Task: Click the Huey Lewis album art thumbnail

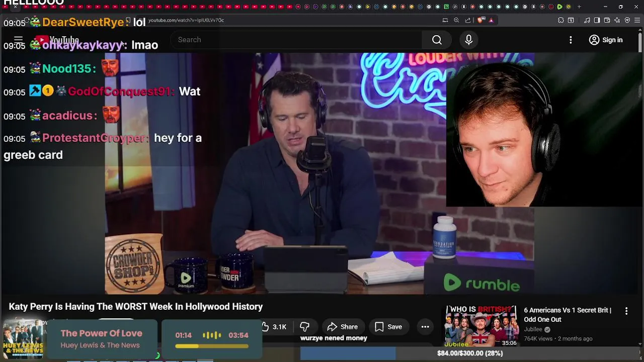Action: click(x=23, y=339)
